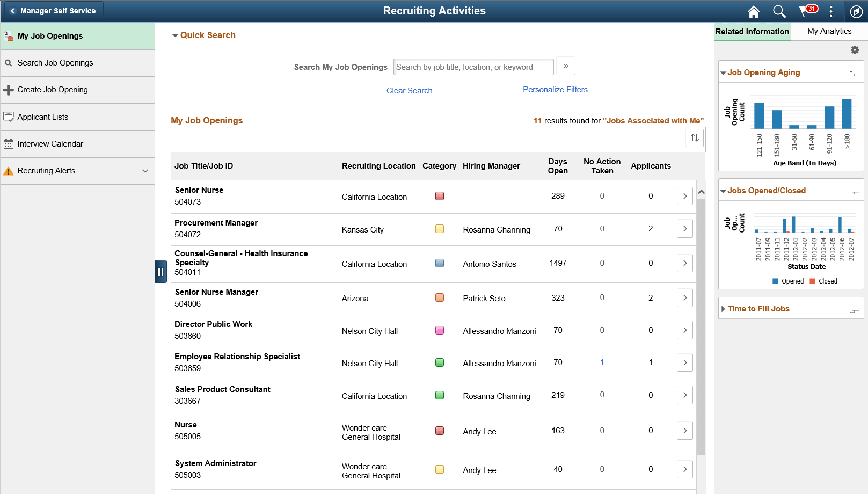The image size is (868, 494).
Task: Open Personalize Filters
Action: (x=555, y=89)
